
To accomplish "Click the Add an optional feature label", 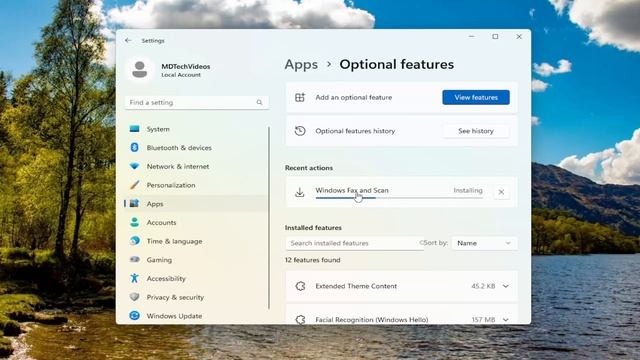I will [353, 97].
